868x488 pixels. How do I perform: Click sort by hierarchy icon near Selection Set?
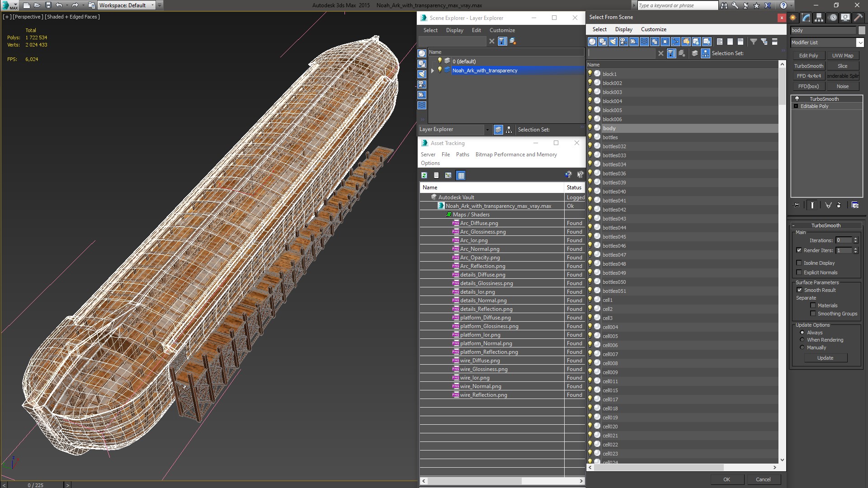pos(705,53)
